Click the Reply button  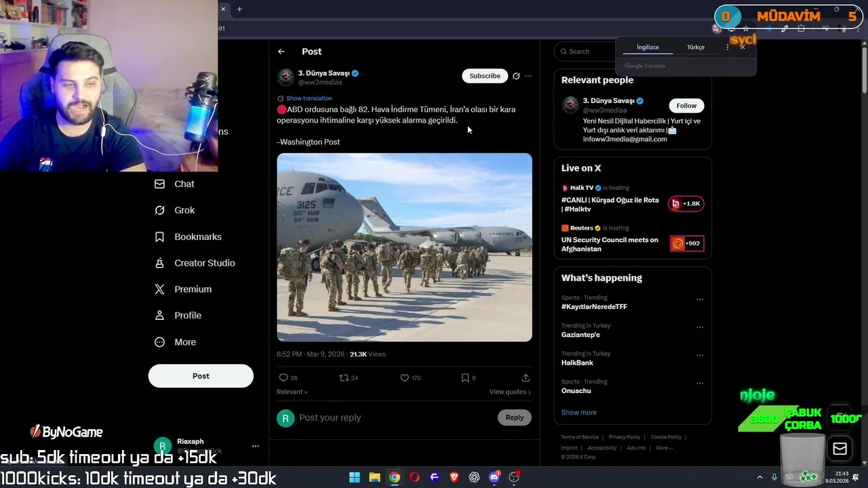pos(514,418)
